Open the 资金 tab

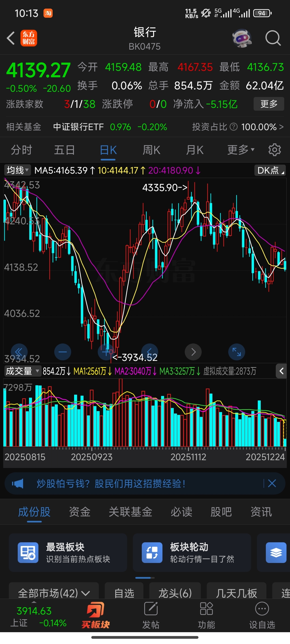tap(80, 512)
